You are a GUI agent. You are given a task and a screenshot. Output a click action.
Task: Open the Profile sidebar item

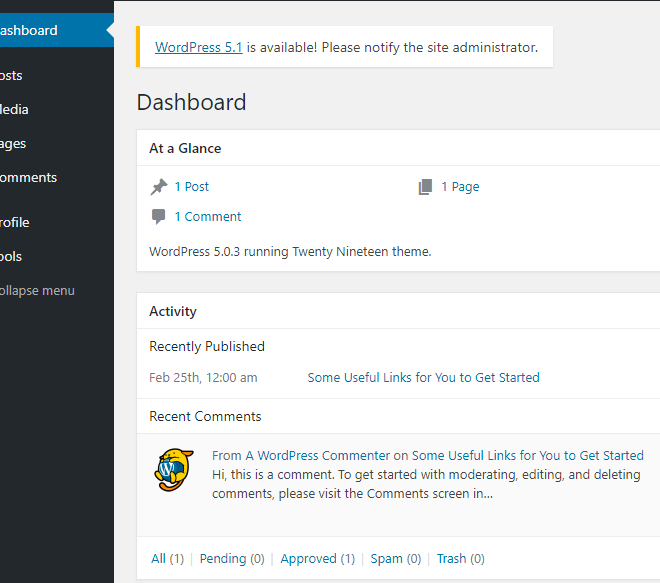click(x=57, y=223)
